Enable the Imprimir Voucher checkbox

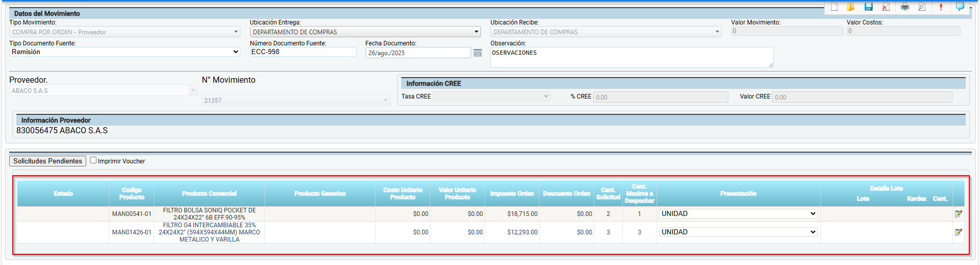click(x=93, y=160)
